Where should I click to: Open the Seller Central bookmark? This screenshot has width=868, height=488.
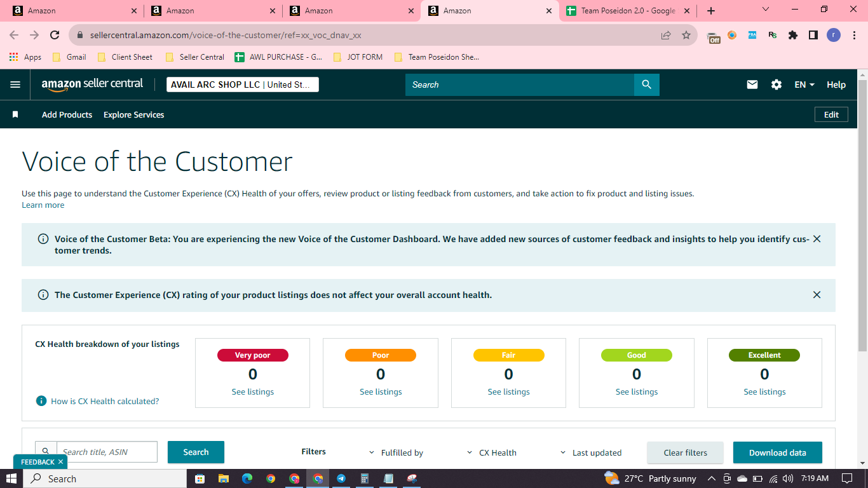point(194,57)
